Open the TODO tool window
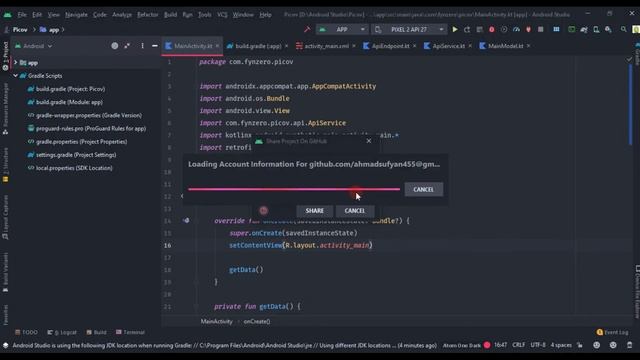This screenshot has height=360, width=640. pos(26,332)
